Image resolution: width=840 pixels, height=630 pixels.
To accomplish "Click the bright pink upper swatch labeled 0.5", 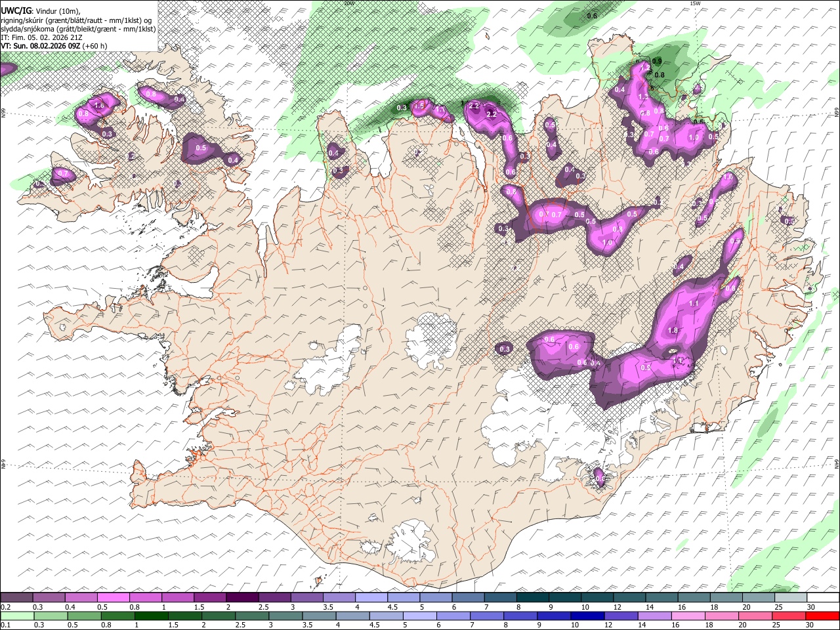I will (114, 598).
